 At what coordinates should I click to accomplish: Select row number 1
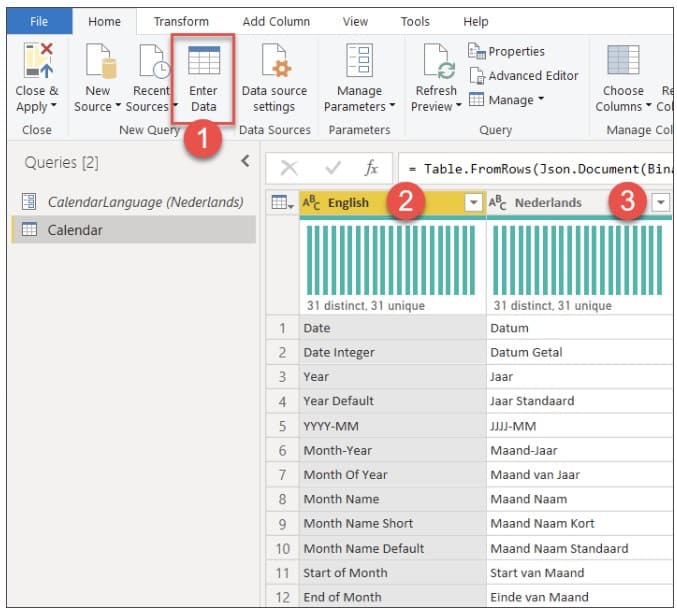[282, 328]
